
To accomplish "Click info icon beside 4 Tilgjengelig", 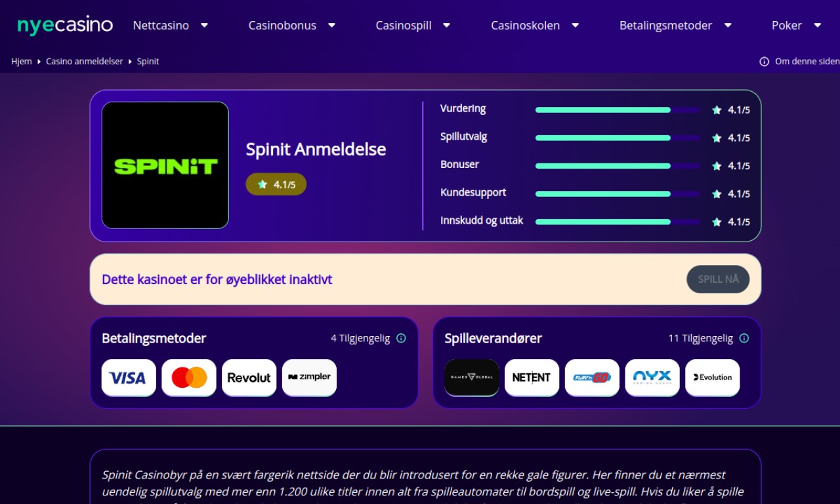I will (401, 339).
